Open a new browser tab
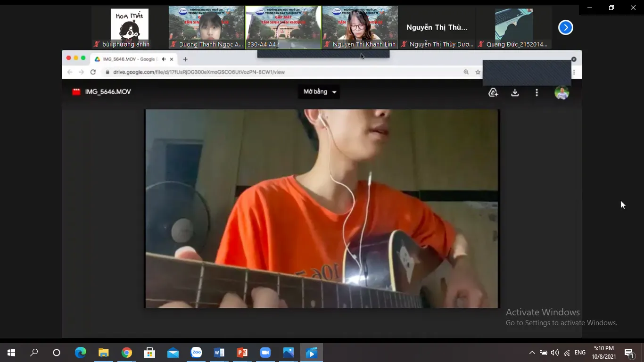The width and height of the screenshot is (644, 362). click(x=185, y=59)
